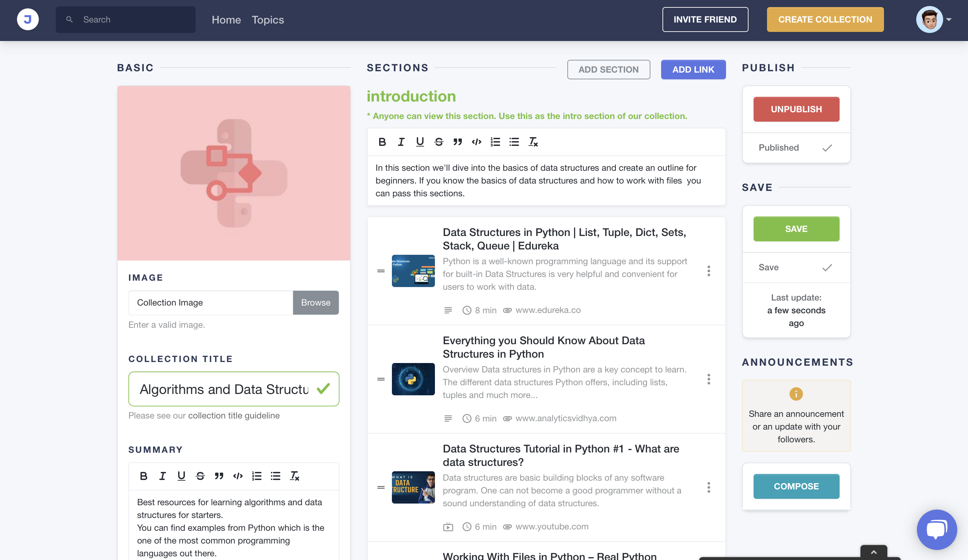Click the Data Structures Edureka thumbnail
The width and height of the screenshot is (968, 560).
pos(413,271)
